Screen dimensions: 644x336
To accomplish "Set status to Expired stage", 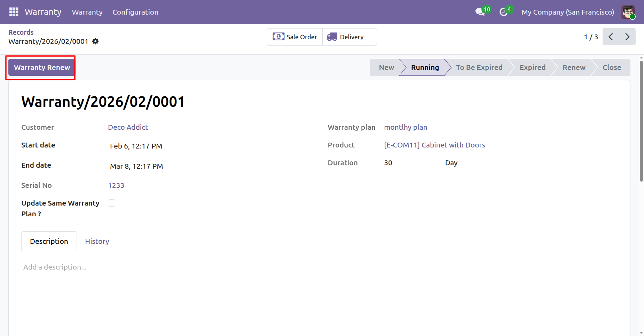I will (532, 67).
